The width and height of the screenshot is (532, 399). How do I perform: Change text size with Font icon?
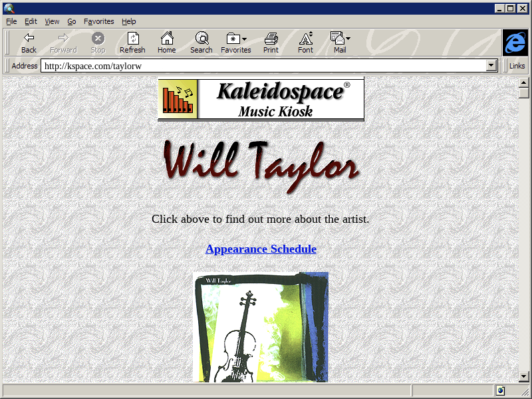(x=305, y=39)
